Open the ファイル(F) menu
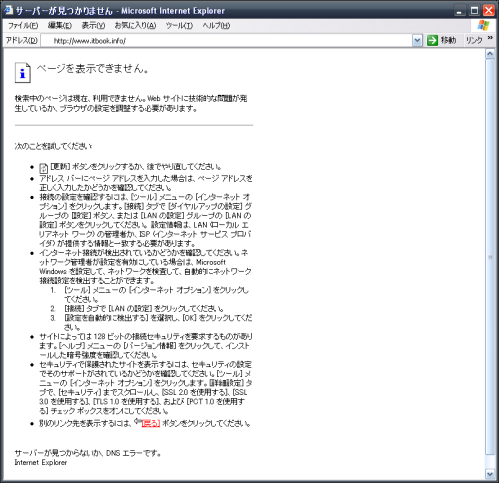The width and height of the screenshot is (499, 483). click(x=23, y=26)
